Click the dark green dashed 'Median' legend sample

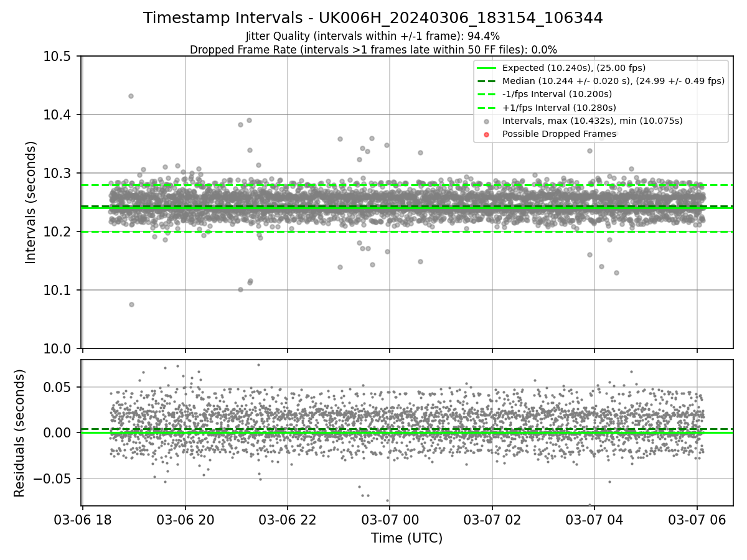click(x=487, y=81)
